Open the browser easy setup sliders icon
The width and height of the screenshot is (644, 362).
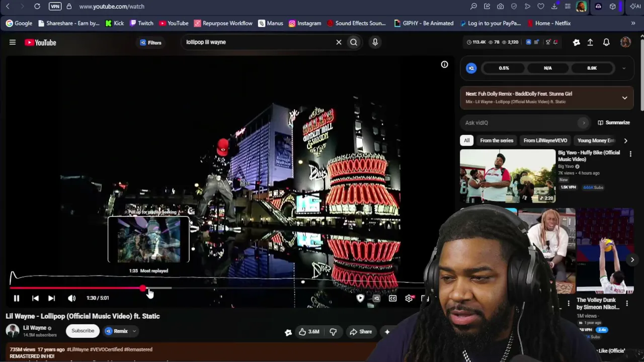point(568,7)
